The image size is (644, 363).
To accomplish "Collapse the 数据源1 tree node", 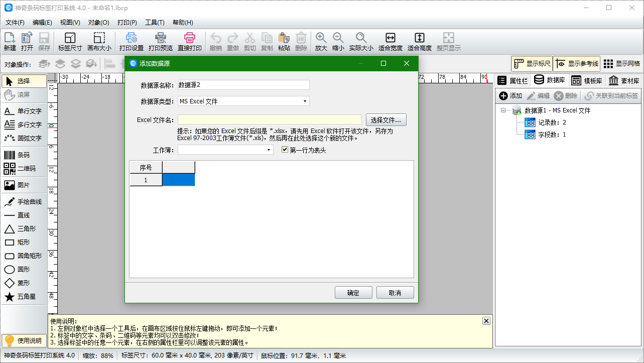I will pos(503,110).
